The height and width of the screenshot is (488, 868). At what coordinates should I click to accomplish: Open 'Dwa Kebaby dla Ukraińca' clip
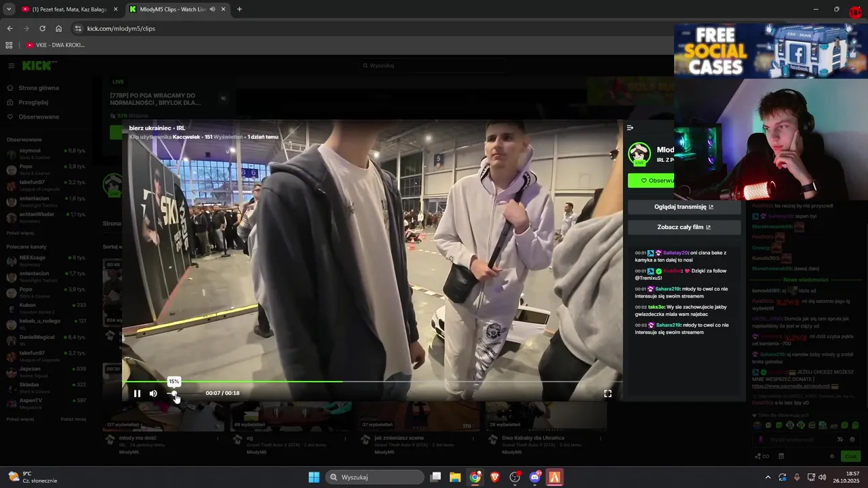tap(533, 438)
